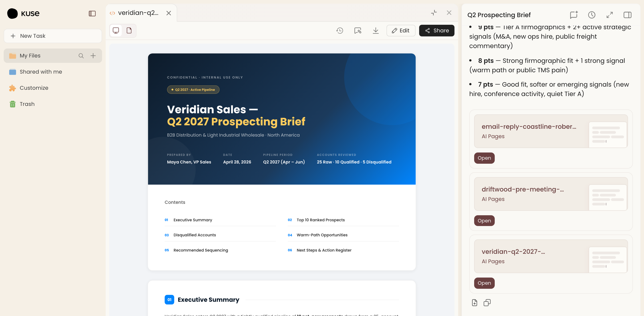
Task: Click the 'Q2 2027 Prospecting Brief' title
Action: [236, 122]
